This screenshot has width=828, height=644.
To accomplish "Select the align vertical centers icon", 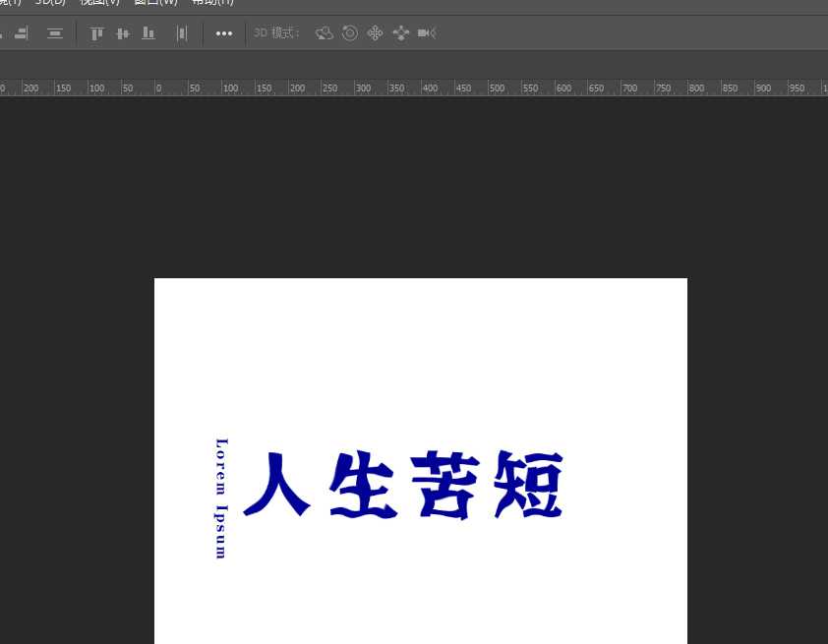I will click(122, 33).
